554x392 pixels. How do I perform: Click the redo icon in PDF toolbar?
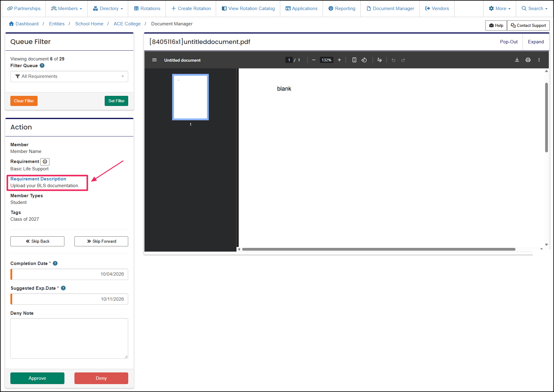pos(403,60)
